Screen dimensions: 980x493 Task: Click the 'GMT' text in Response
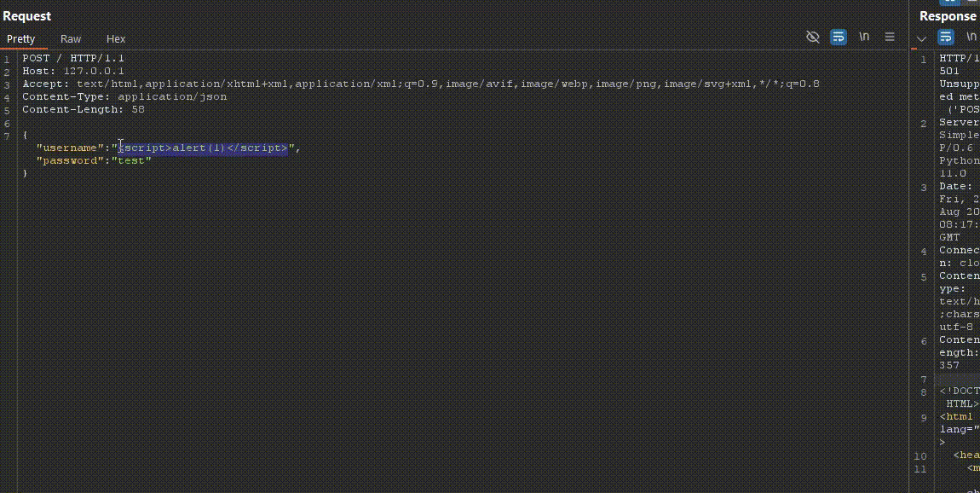click(x=949, y=238)
